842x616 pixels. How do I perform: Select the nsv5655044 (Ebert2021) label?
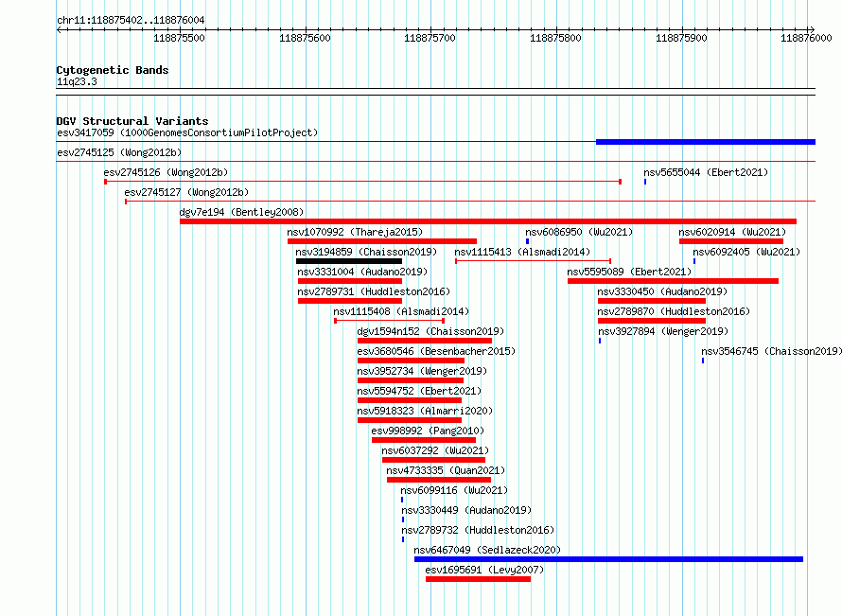click(706, 172)
